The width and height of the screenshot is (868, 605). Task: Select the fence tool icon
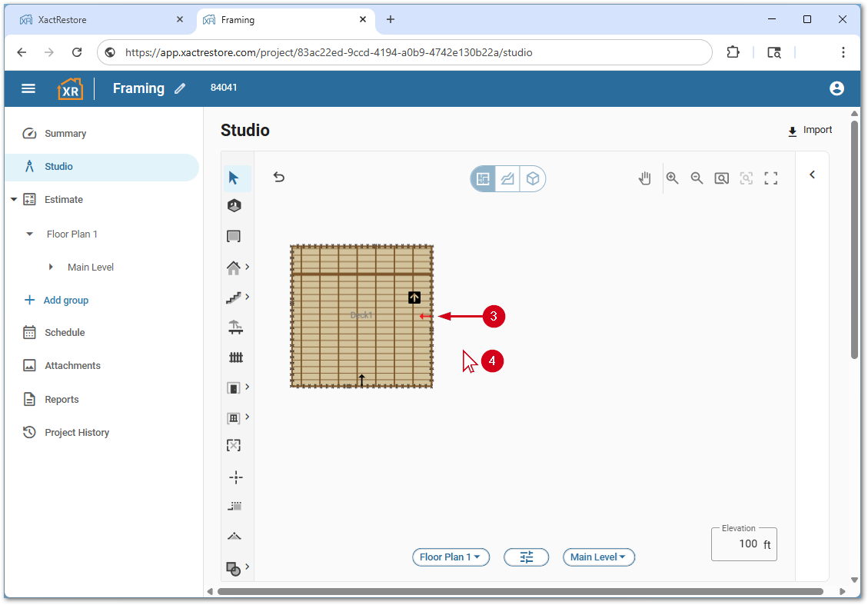[235, 357]
